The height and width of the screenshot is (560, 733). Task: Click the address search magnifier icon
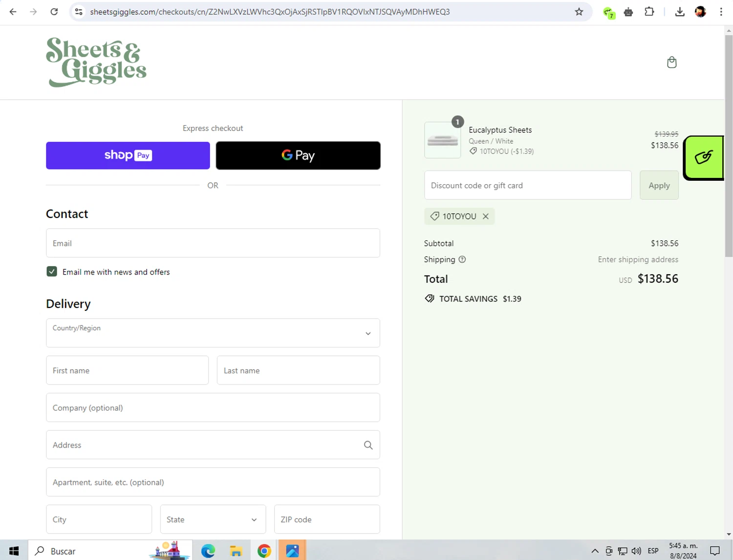point(368,445)
